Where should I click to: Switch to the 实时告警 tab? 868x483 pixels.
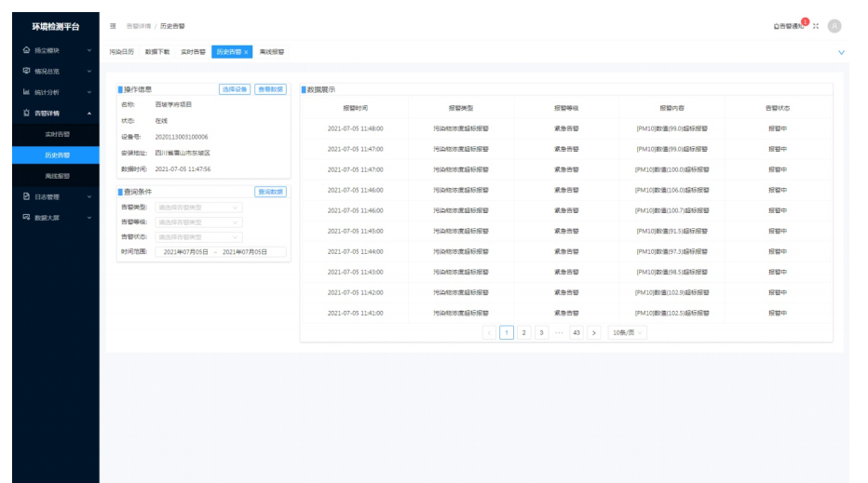coord(193,52)
